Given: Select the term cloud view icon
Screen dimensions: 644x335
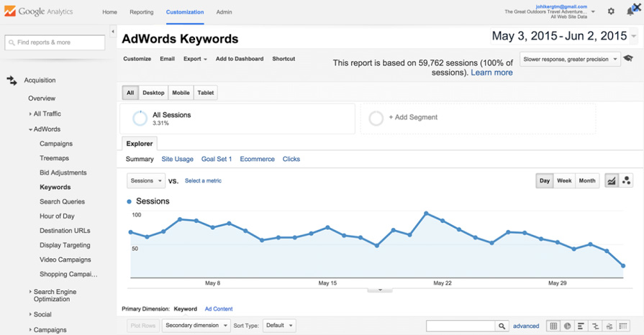Looking at the screenshot, I should (x=609, y=326).
